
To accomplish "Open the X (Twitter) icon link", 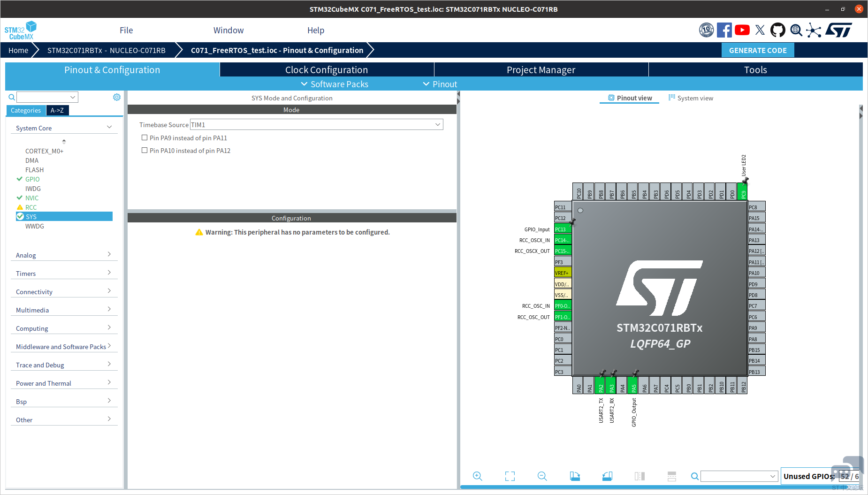I will click(x=760, y=30).
